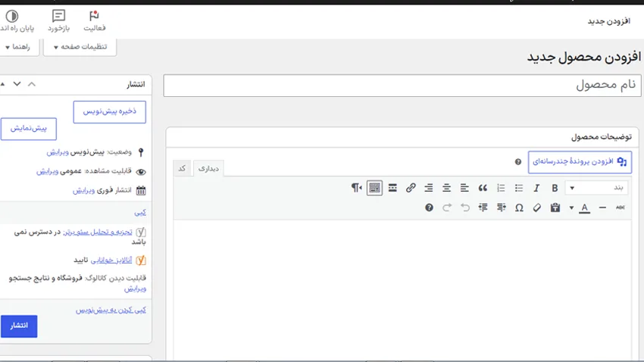Edit the publish time next to انتشار فوری
This screenshot has height=362, width=644.
click(x=84, y=190)
